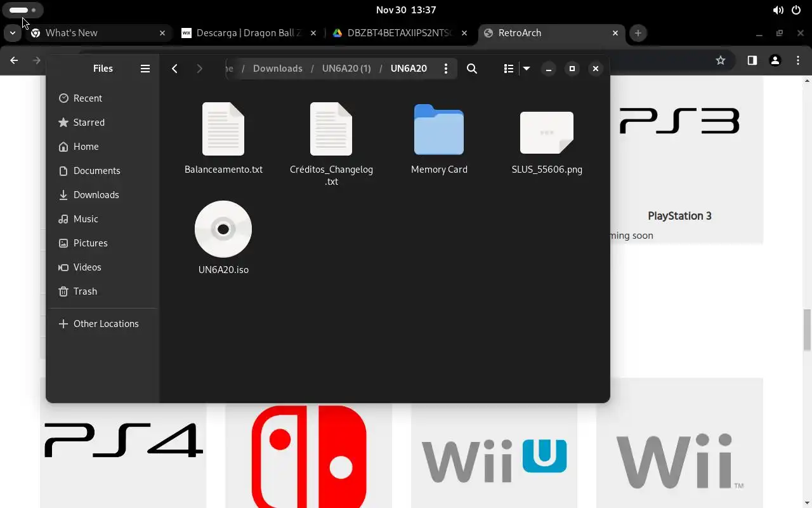812x508 pixels.
Task: Switch to RetroArch browser tab
Action: [551, 33]
